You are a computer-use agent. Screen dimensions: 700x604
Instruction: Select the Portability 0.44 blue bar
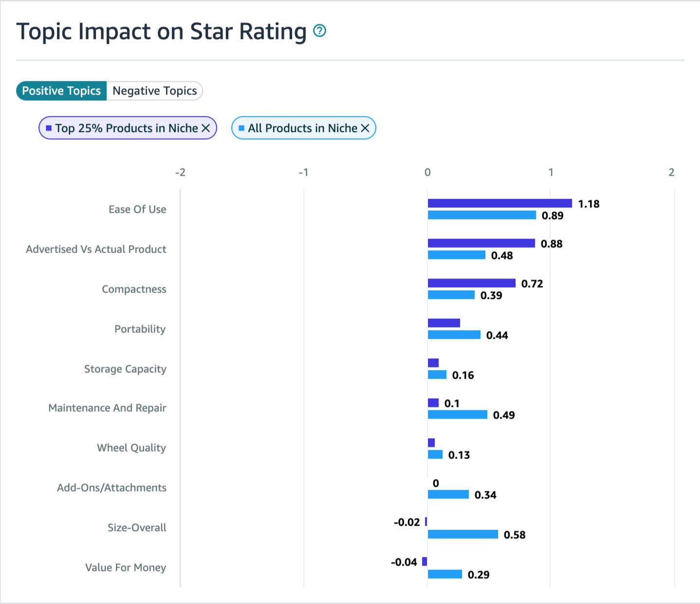pos(454,335)
